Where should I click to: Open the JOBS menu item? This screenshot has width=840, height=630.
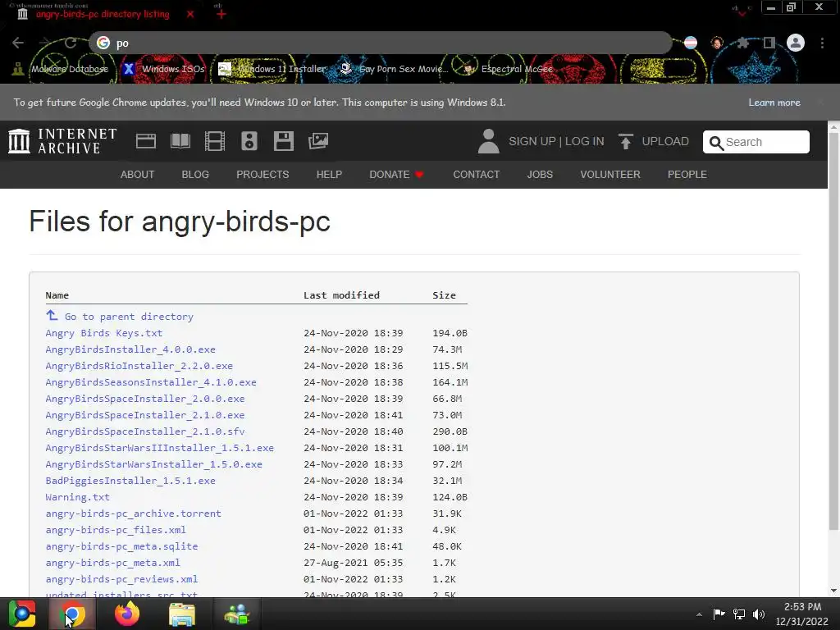(x=540, y=175)
